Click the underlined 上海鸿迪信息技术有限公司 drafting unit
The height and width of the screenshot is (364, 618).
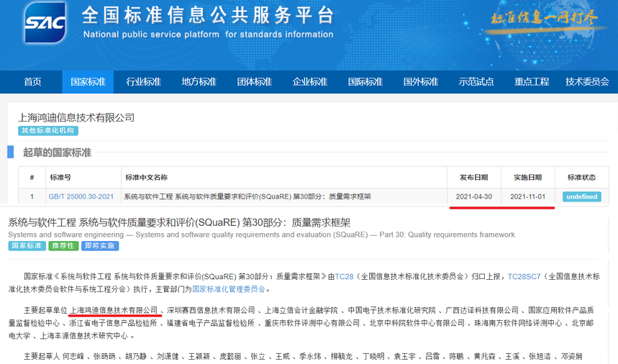click(114, 311)
